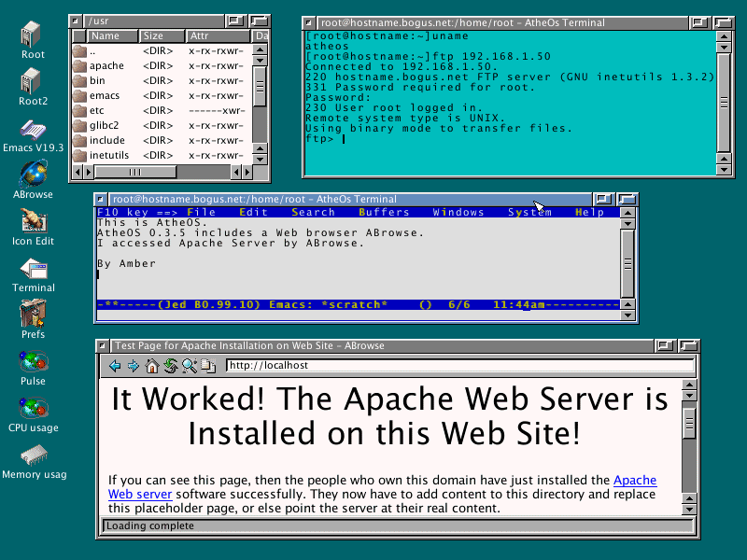747x560 pixels.
Task: Click the 'Loading complete' status bar
Action: (398, 525)
